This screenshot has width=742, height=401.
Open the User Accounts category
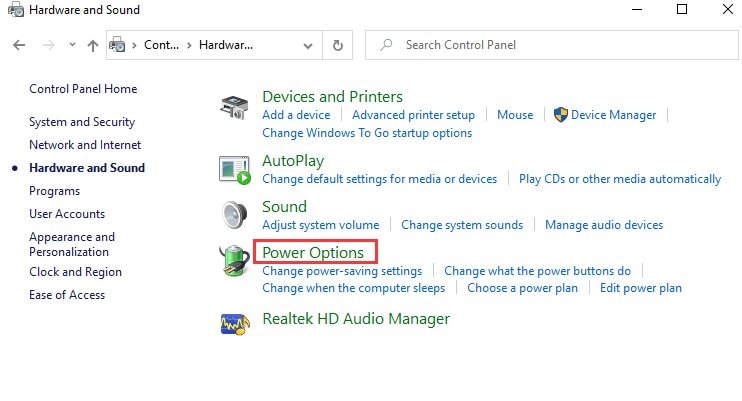point(67,214)
